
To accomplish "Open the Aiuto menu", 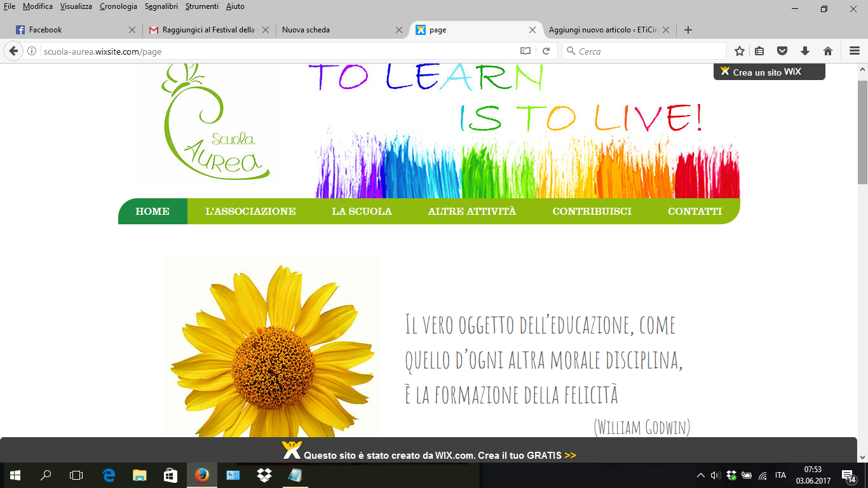I will [235, 6].
